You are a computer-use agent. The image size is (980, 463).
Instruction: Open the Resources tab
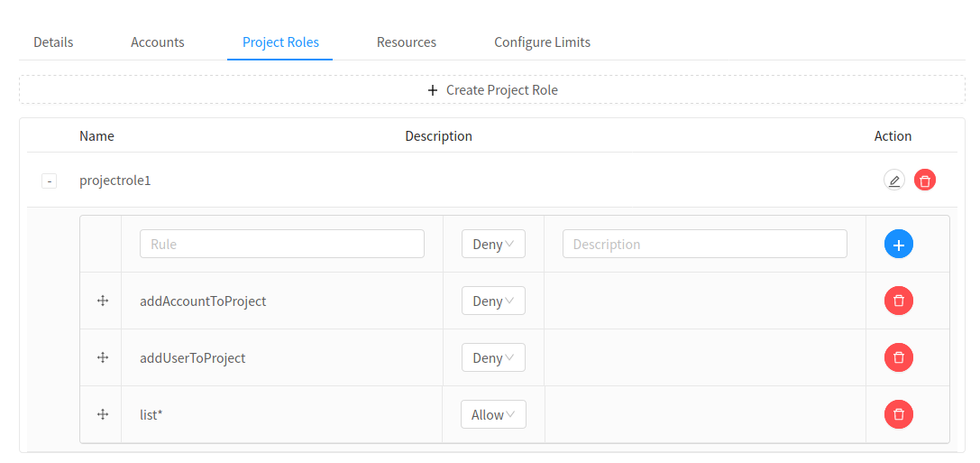[x=407, y=42]
